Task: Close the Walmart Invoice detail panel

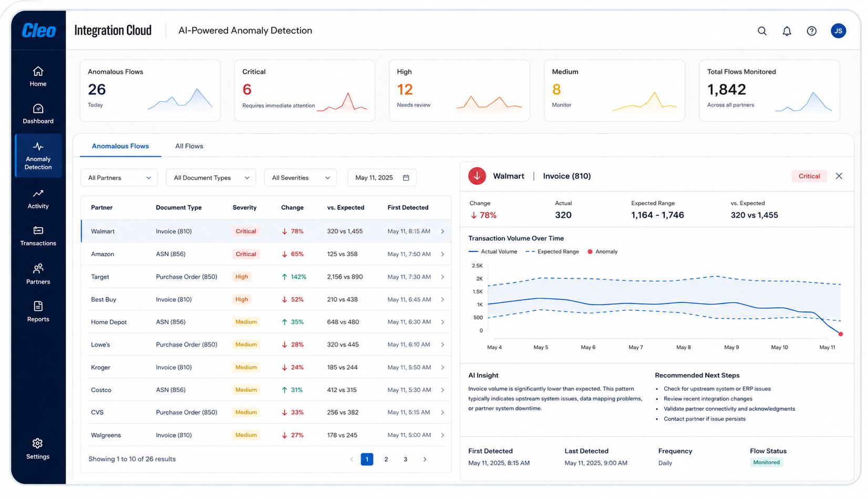Action: coord(839,176)
